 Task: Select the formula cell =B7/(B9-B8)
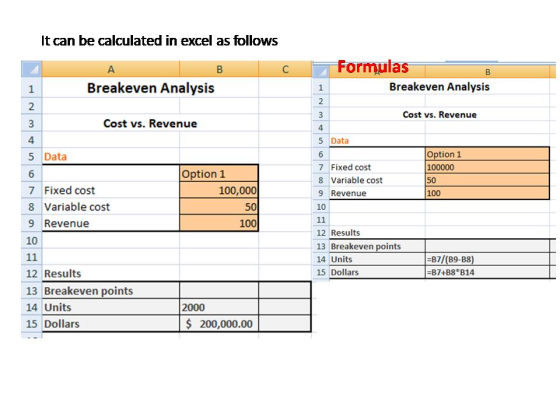[488, 259]
